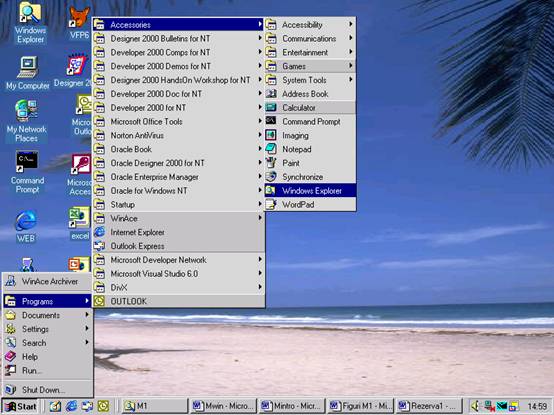Open Microsoft Developer Network group
Screen dimensions: 554x415
tap(178, 260)
